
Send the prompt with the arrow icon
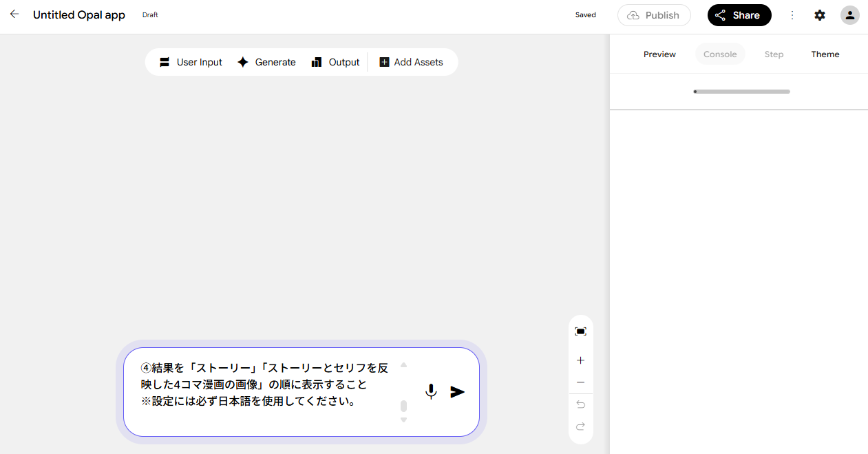pos(458,392)
